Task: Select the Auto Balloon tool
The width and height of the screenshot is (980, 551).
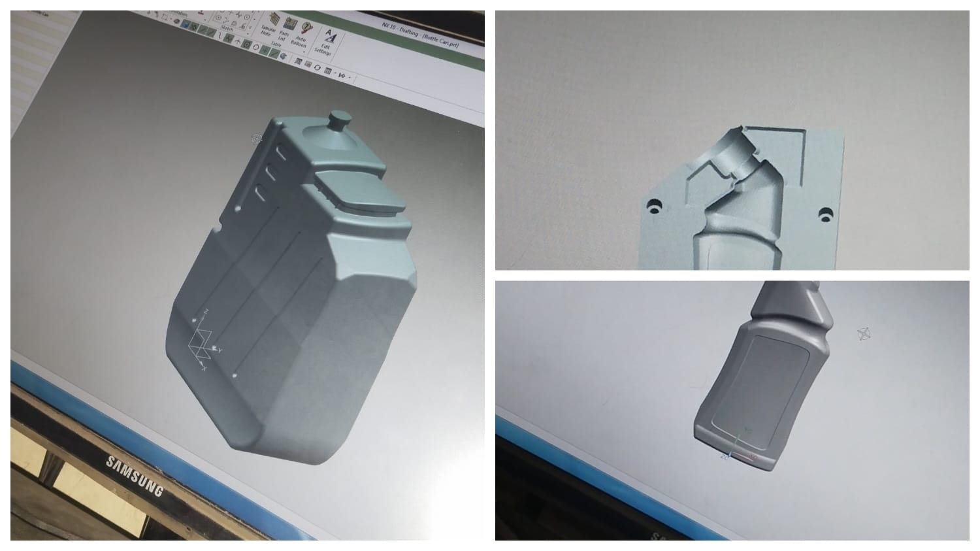Action: [306, 27]
